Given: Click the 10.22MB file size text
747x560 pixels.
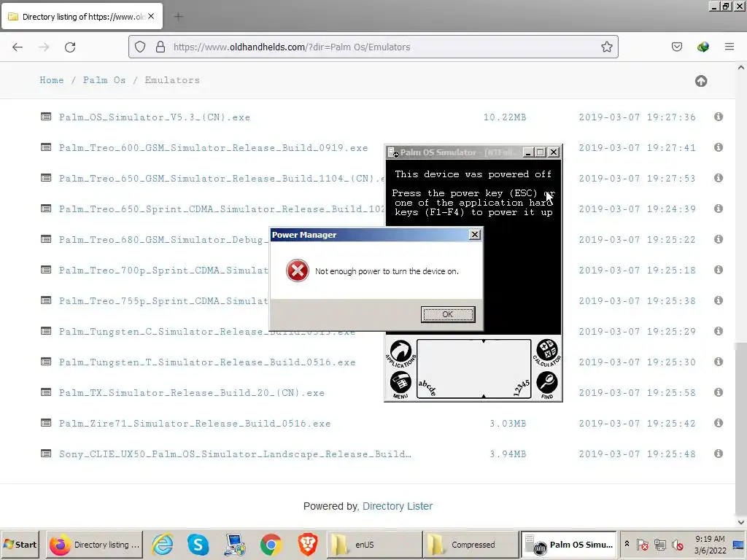Looking at the screenshot, I should [x=505, y=117].
